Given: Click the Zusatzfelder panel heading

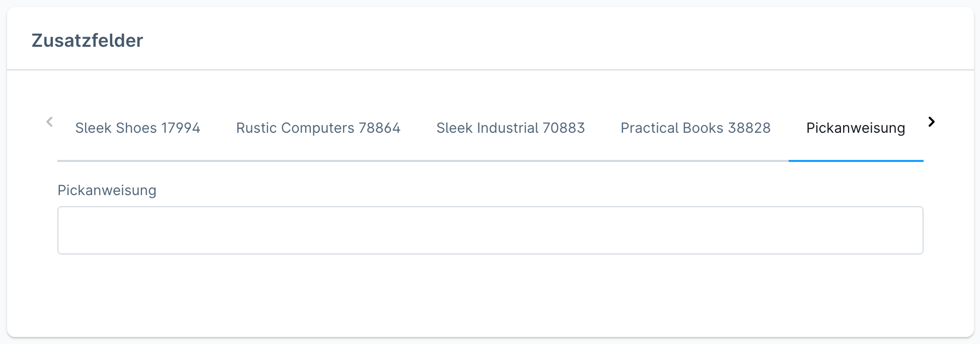Looking at the screenshot, I should pyautogui.click(x=87, y=41).
